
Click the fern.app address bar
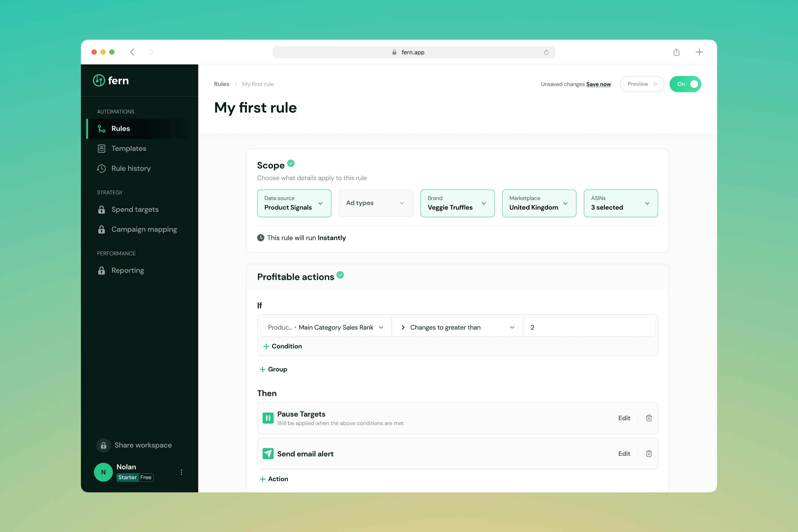(x=414, y=52)
